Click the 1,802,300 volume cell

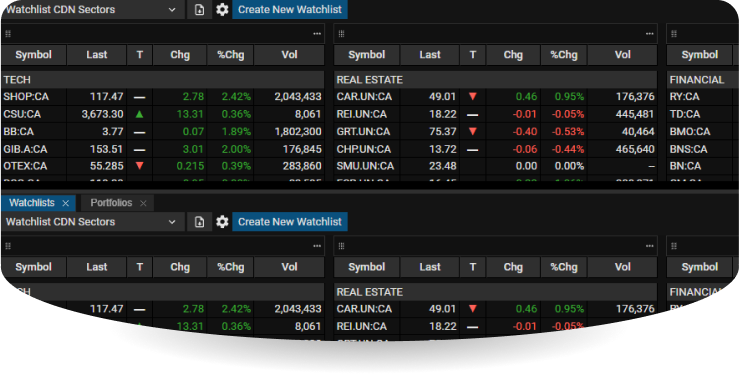[298, 131]
